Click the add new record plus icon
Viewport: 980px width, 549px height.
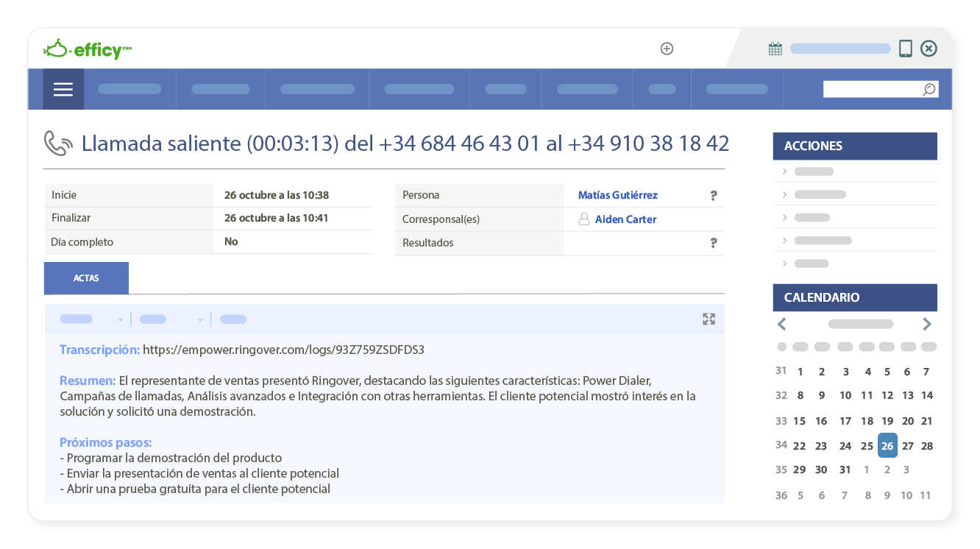[667, 49]
